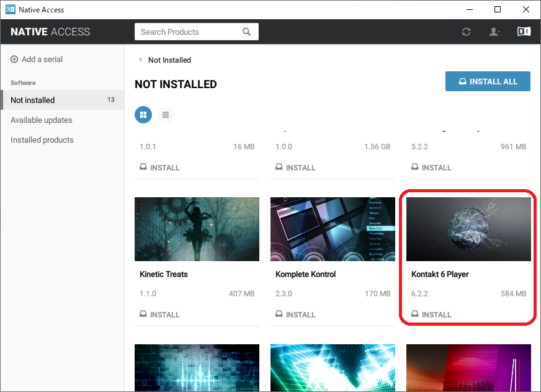This screenshot has height=392, width=541.
Task: Refresh the product list with the circular arrows icon
Action: (466, 32)
